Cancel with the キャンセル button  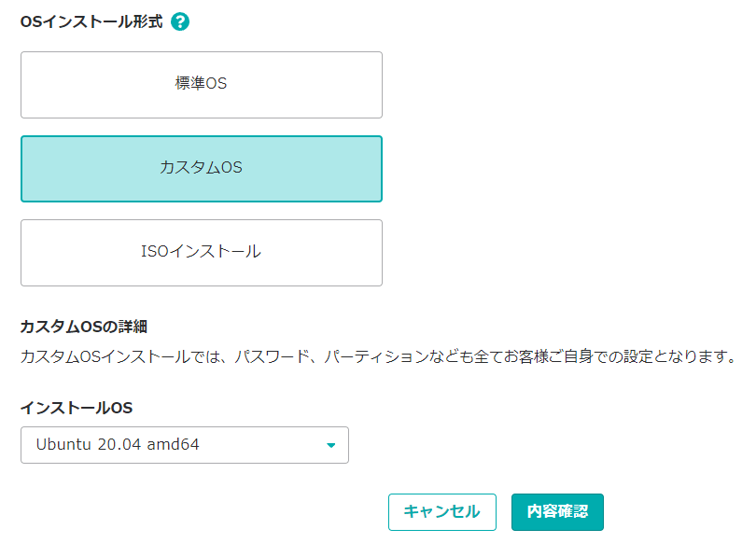click(442, 511)
